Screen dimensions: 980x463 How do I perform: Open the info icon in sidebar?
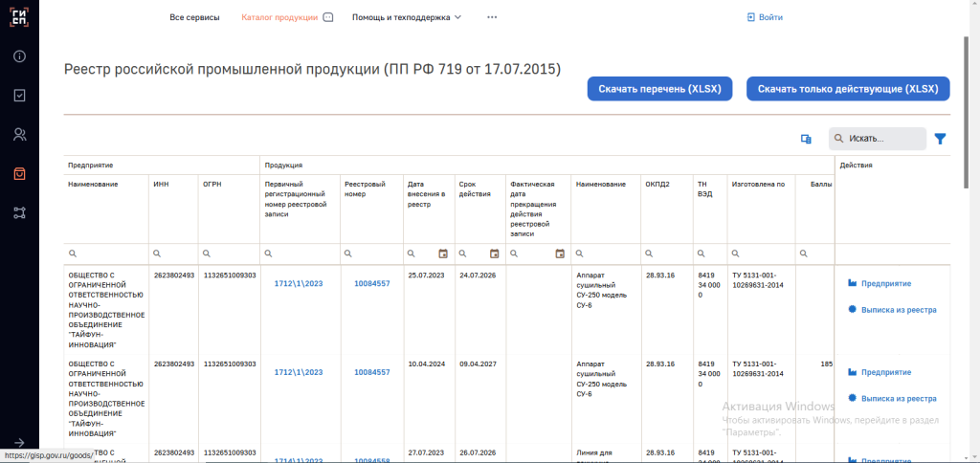pyautogui.click(x=19, y=56)
